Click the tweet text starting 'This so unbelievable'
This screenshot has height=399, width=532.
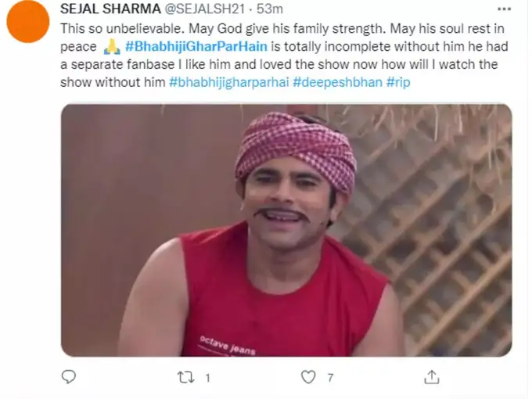[284, 56]
